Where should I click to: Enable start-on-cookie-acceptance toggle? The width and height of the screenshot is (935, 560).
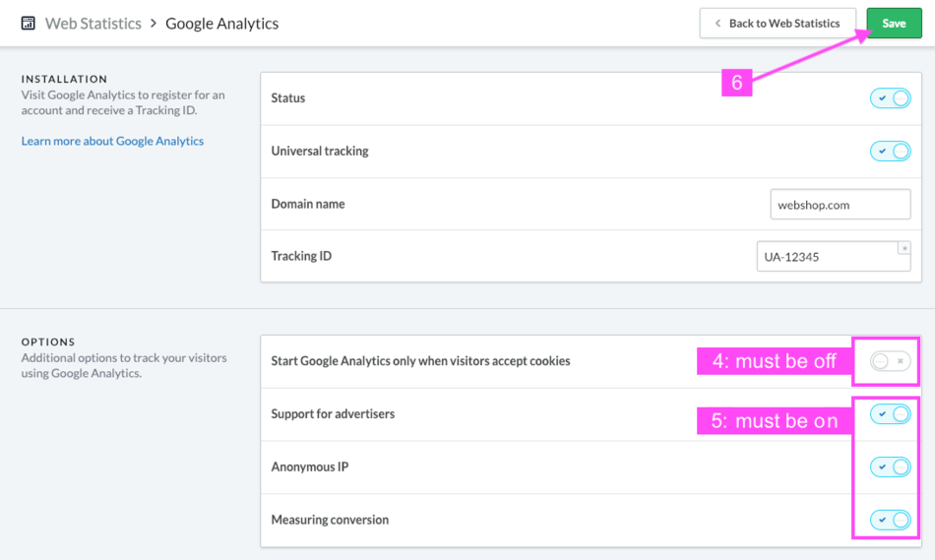coord(891,361)
